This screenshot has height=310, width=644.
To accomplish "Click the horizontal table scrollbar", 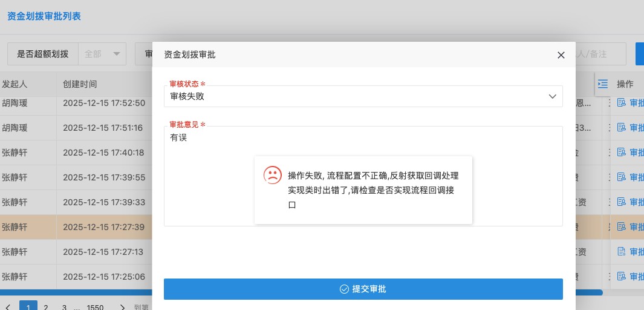I will pyautogui.click(x=302, y=292).
